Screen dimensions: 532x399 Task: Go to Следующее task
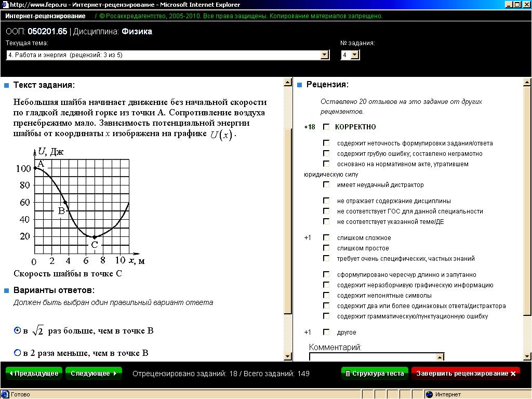94,374
